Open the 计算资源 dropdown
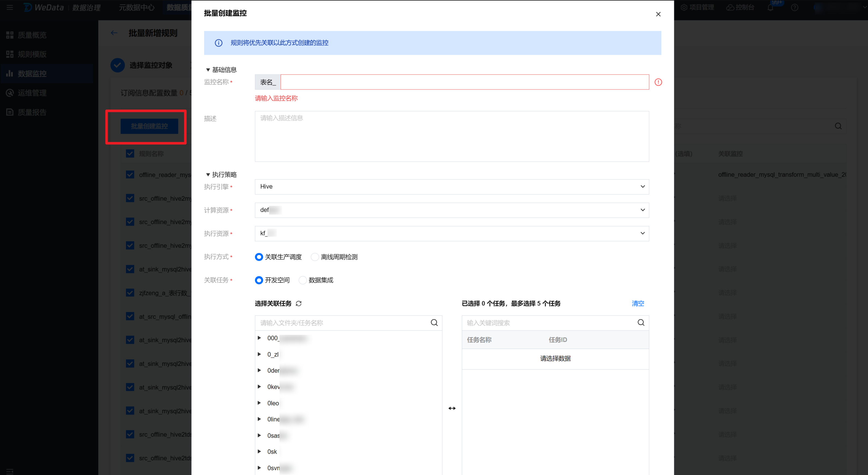 click(451, 210)
